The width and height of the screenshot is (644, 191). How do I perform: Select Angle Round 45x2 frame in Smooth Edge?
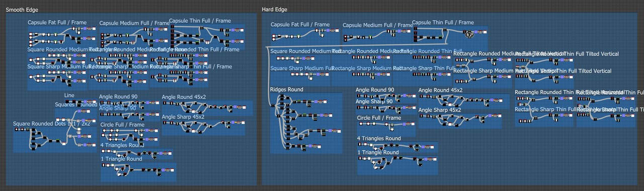tap(184, 97)
